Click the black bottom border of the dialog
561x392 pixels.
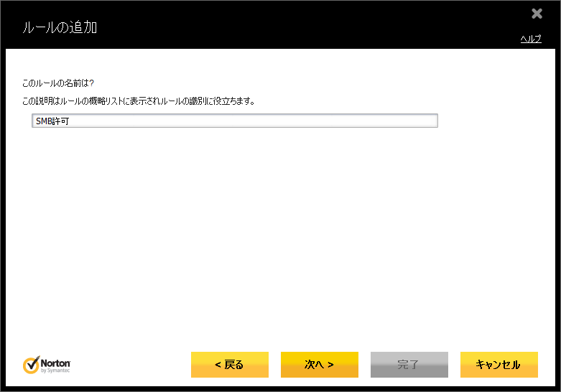(x=280, y=388)
